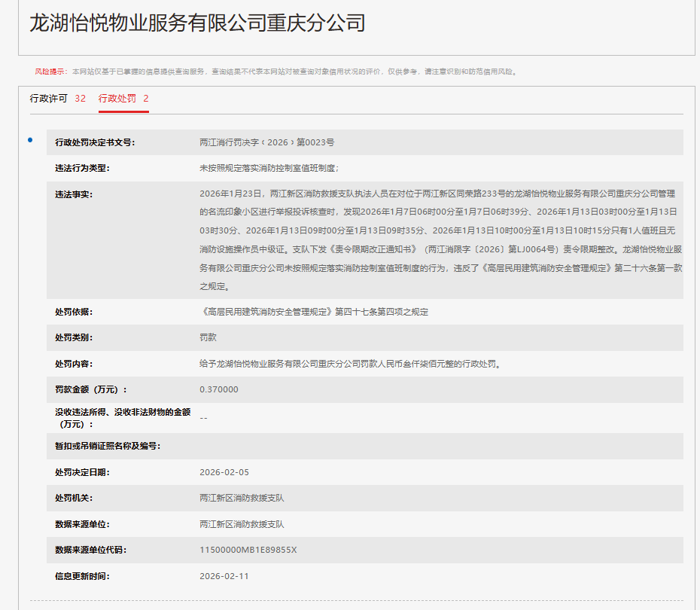
Task: Click the 处罚类别 value 罚款
Action: coord(208,338)
